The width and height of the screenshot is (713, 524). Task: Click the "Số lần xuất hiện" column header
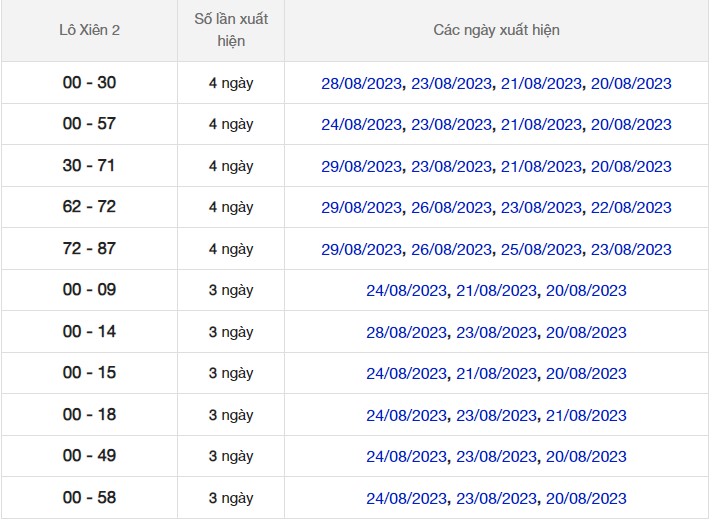point(230,30)
